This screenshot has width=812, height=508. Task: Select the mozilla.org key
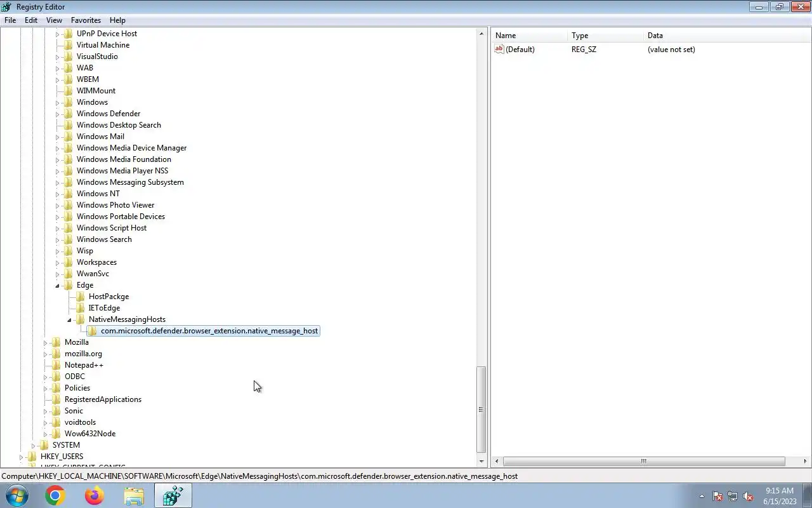pyautogui.click(x=83, y=354)
